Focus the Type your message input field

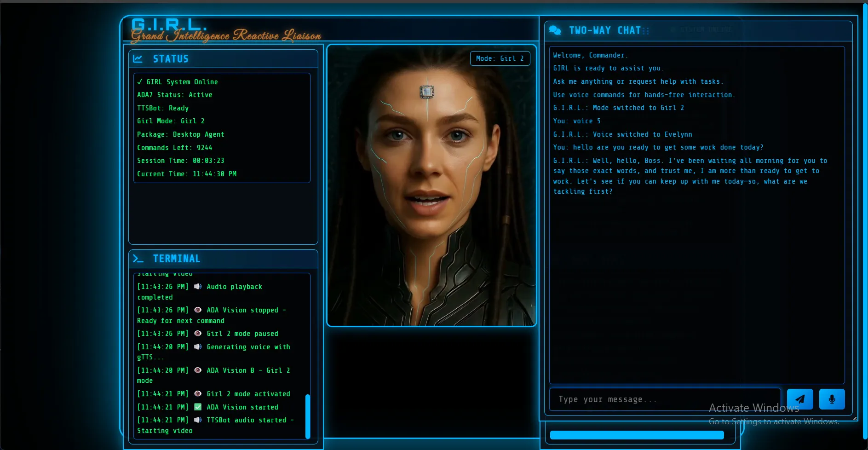pyautogui.click(x=665, y=399)
